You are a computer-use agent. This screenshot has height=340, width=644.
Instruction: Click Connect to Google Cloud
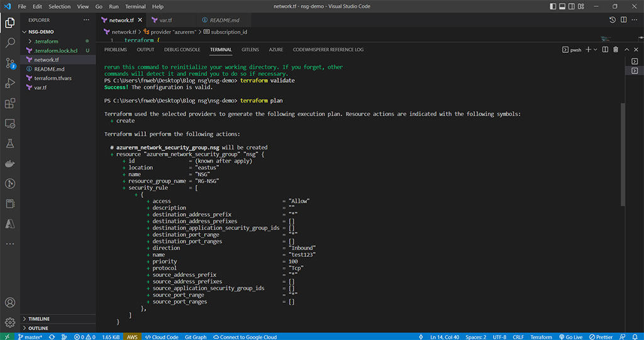click(245, 337)
